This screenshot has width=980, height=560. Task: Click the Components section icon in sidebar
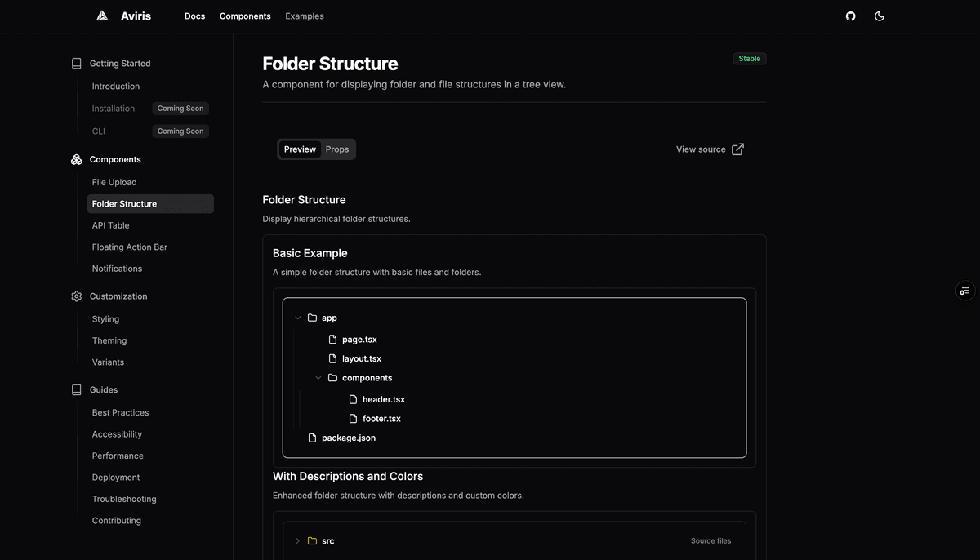click(76, 159)
